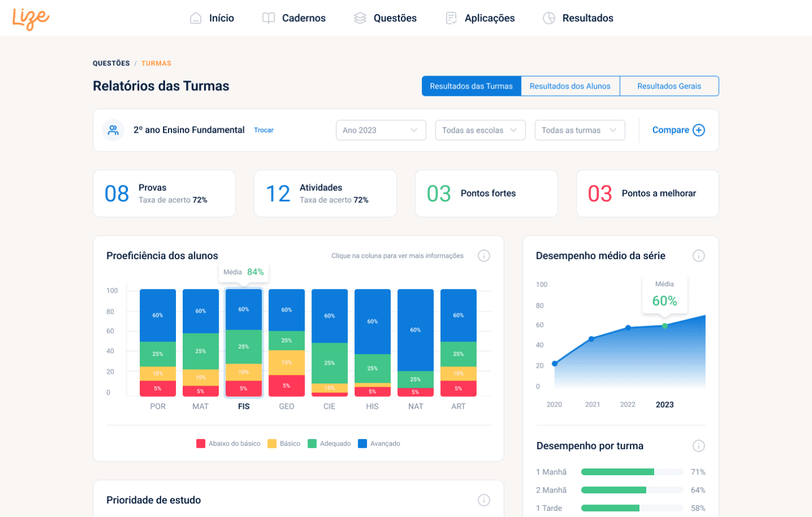812x517 pixels.
Task: Select the CIE column in chart
Action: (x=330, y=343)
